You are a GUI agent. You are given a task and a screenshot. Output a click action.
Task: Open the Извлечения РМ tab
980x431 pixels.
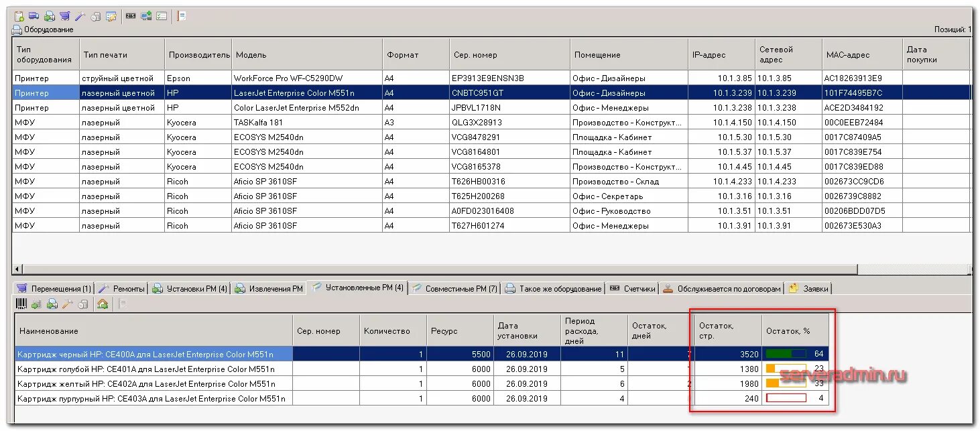269,289
